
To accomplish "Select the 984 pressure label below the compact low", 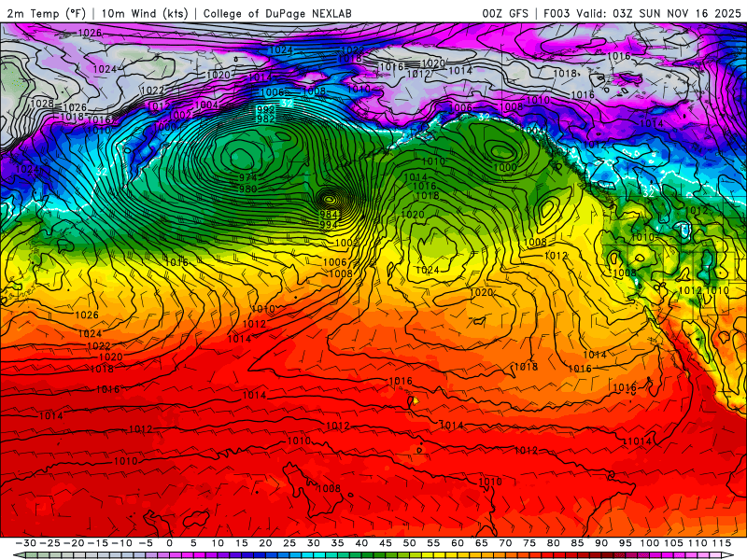I will [329, 215].
